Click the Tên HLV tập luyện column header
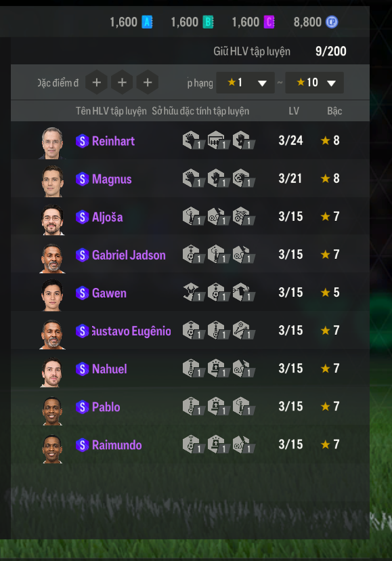The width and height of the screenshot is (392, 561). pos(111,111)
